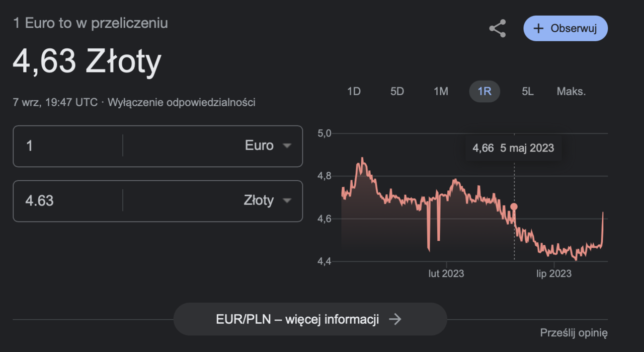The image size is (644, 352).
Task: Switch chart to 1M range
Action: point(441,92)
